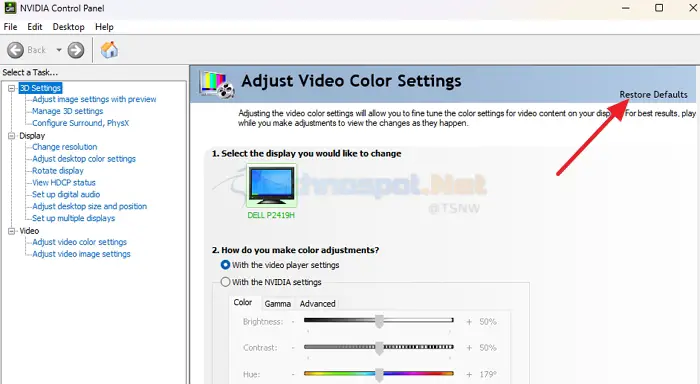Screen dimensions: 700x384
Task: Click Restore Defaults link
Action: 653,95
